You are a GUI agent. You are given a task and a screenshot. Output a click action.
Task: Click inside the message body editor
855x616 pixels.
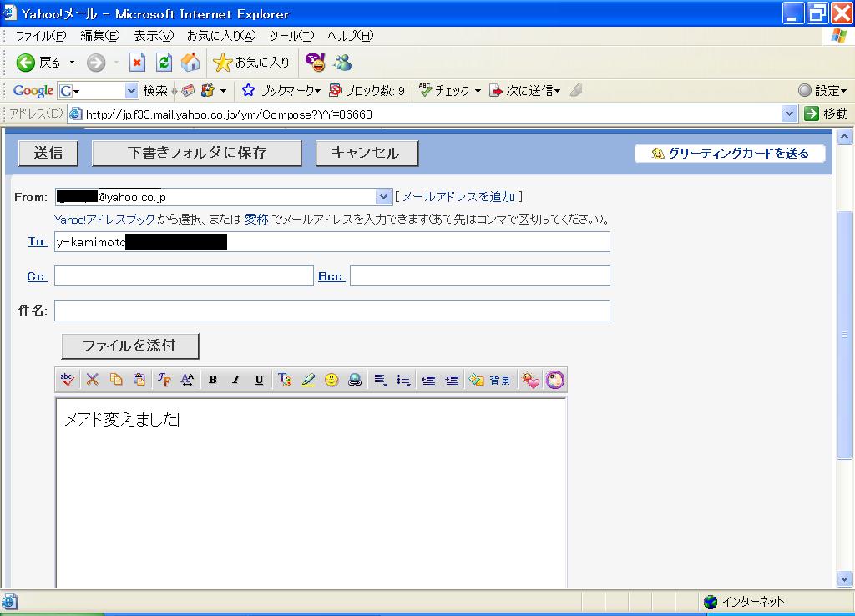(x=311, y=493)
